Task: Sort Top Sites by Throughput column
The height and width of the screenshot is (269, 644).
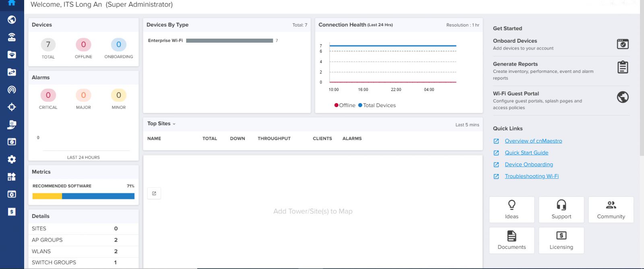Action: point(274,139)
